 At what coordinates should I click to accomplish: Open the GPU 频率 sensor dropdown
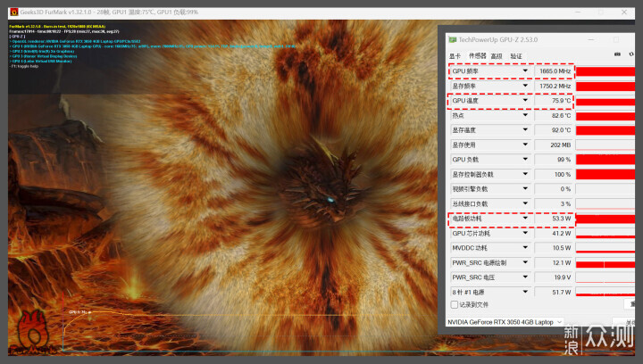point(525,70)
